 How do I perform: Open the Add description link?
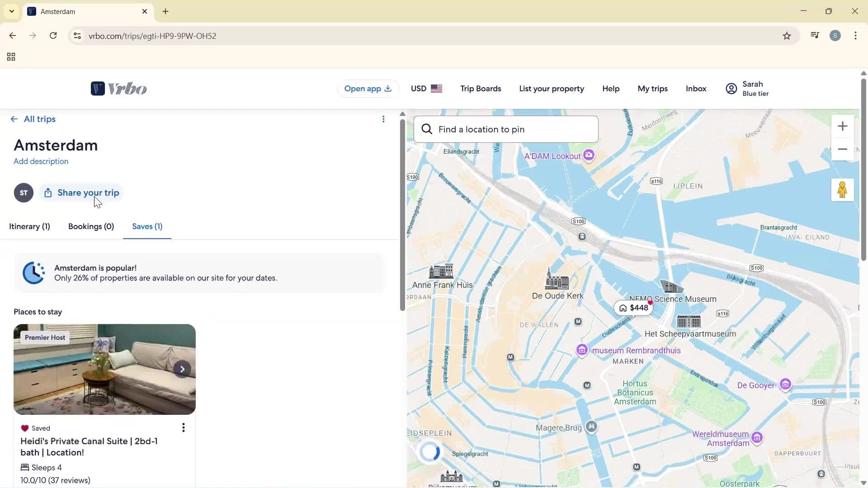(x=40, y=161)
